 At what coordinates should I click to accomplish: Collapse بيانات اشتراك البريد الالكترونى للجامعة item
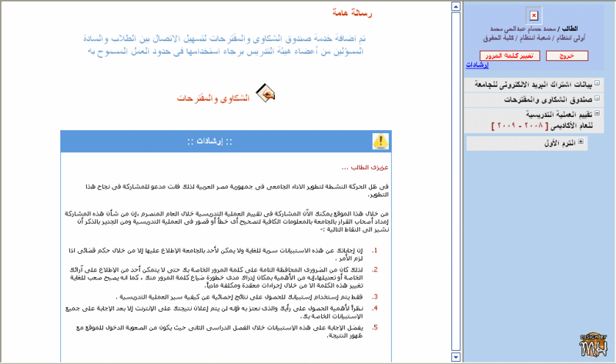pos(598,83)
